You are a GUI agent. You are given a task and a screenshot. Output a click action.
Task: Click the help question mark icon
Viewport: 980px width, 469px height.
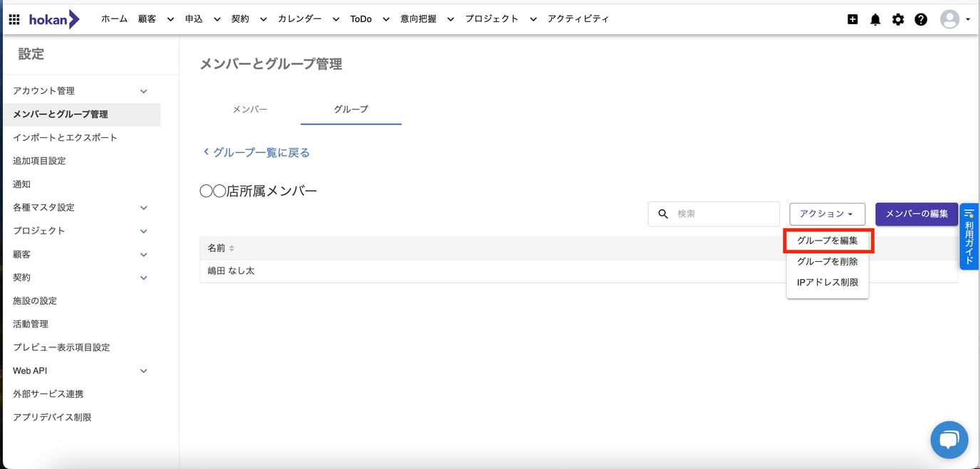(921, 19)
